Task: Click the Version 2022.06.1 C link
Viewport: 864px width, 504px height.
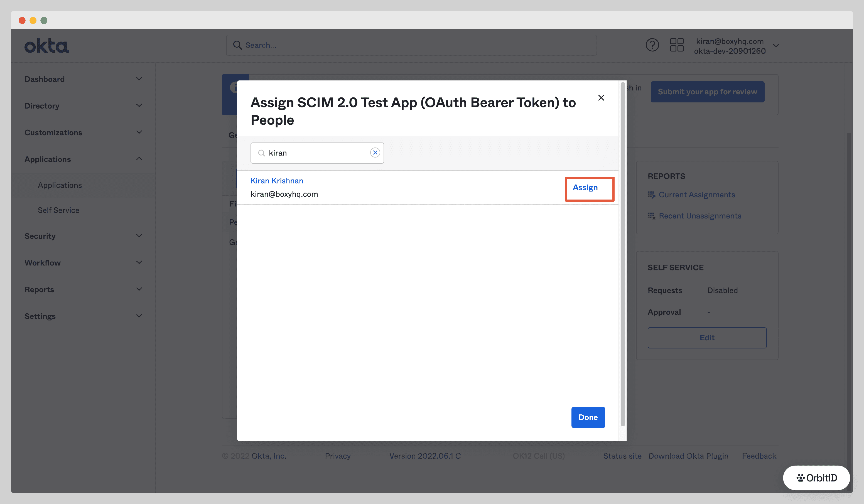Action: point(425,456)
